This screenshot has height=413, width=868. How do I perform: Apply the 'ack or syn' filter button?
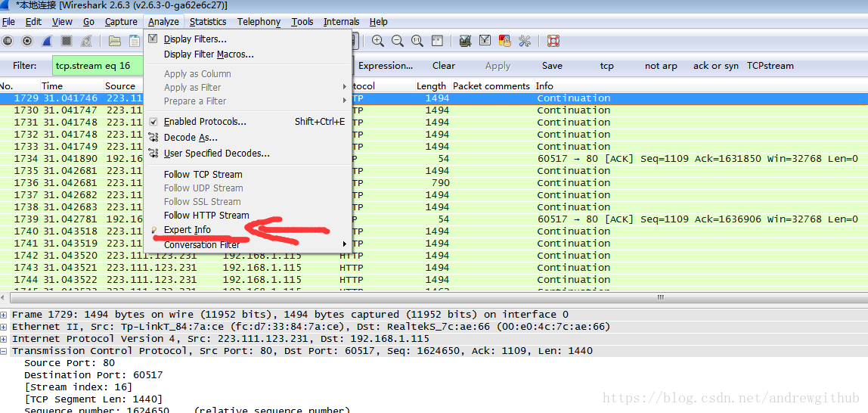716,65
